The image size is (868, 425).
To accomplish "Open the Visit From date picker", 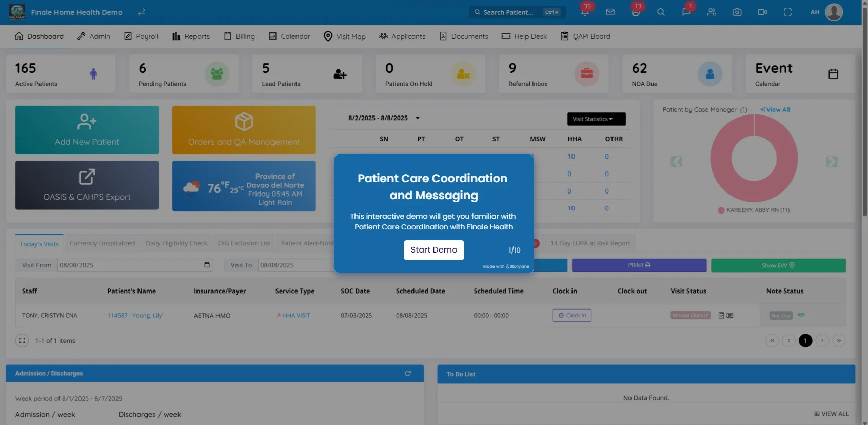I will pyautogui.click(x=207, y=265).
